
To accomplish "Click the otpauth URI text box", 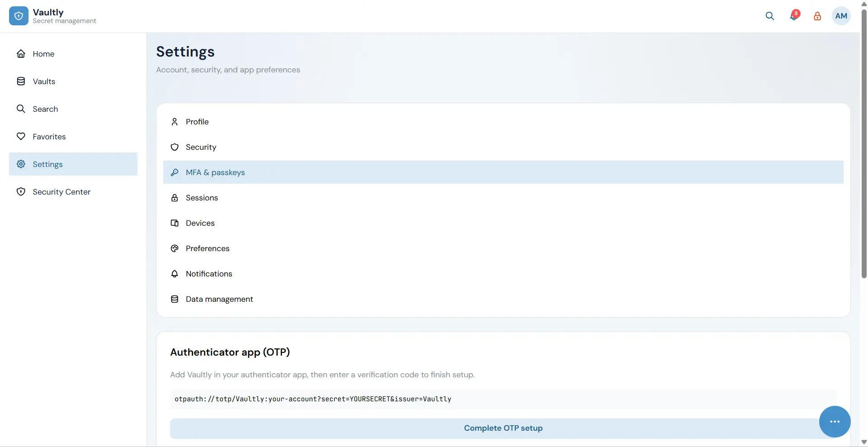I will [x=503, y=399].
